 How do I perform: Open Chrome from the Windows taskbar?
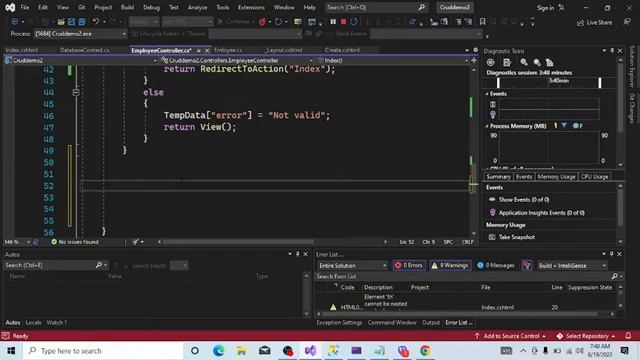[x=425, y=351]
